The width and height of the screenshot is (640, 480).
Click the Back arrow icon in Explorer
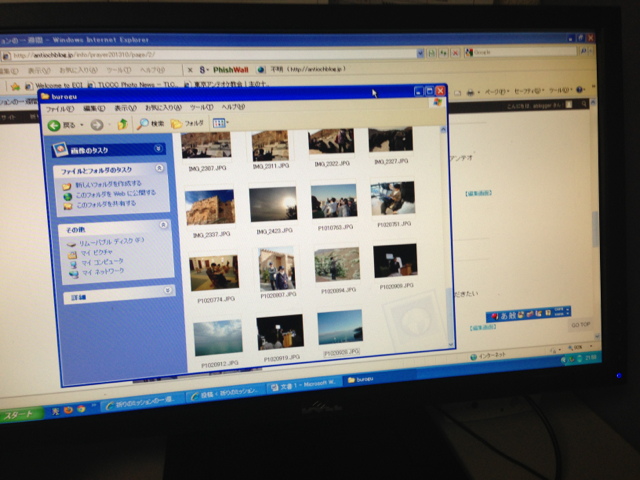click(56, 125)
